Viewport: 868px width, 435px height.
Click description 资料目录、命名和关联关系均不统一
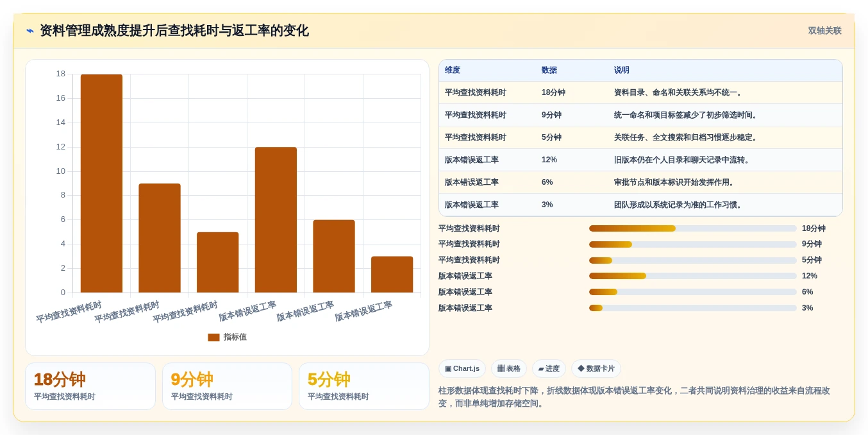(x=680, y=92)
